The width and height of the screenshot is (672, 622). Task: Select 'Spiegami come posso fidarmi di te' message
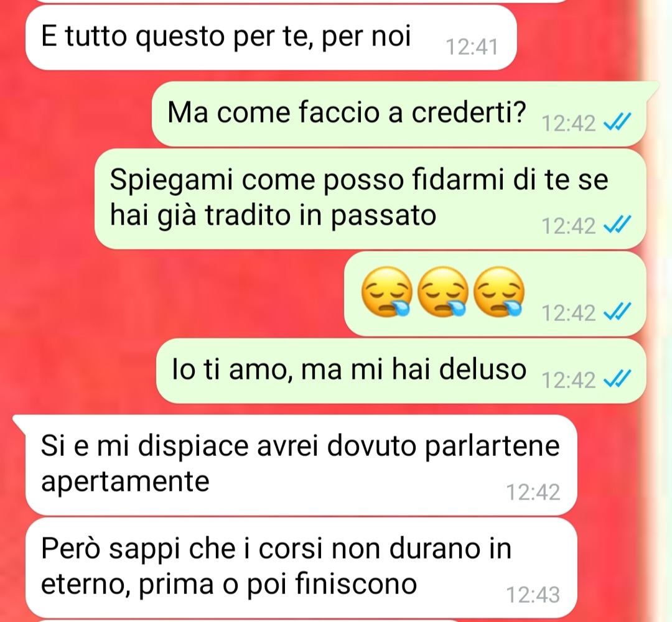coord(370,198)
